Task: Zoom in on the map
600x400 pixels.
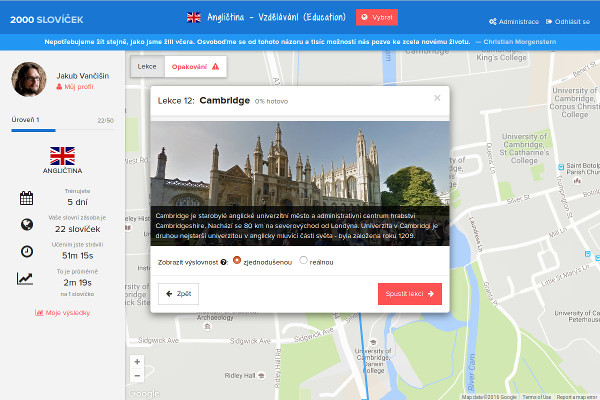Action: [x=137, y=362]
